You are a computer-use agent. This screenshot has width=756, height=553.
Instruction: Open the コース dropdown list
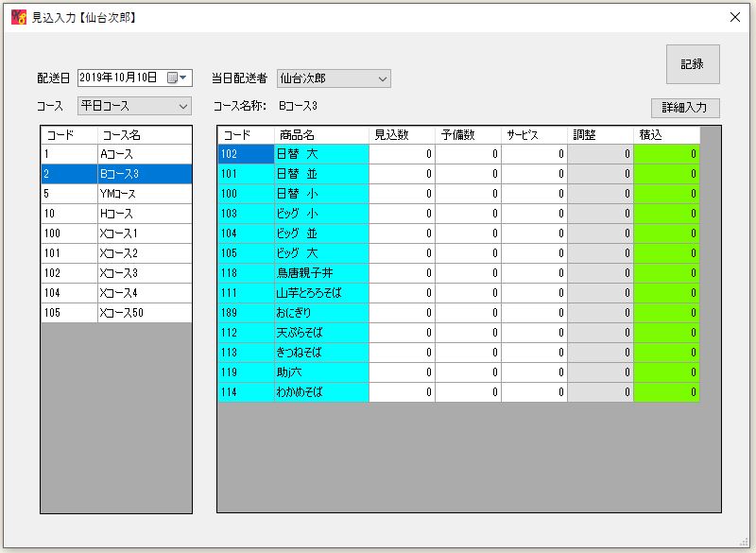point(183,106)
